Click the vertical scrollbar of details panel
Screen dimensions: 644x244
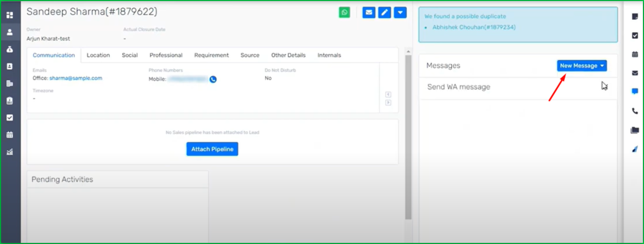(408, 136)
